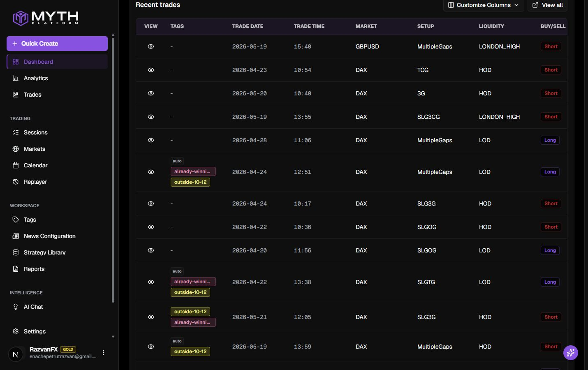
Task: Open the three-dot user account menu
Action: (x=104, y=353)
